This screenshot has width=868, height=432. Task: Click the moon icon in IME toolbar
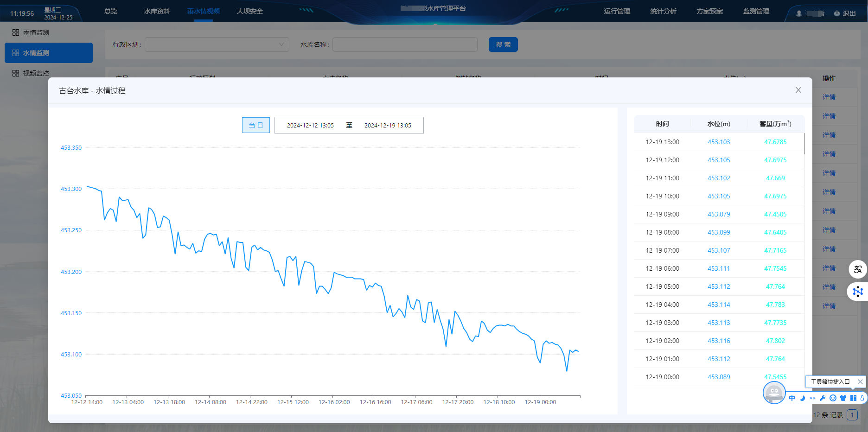point(802,398)
